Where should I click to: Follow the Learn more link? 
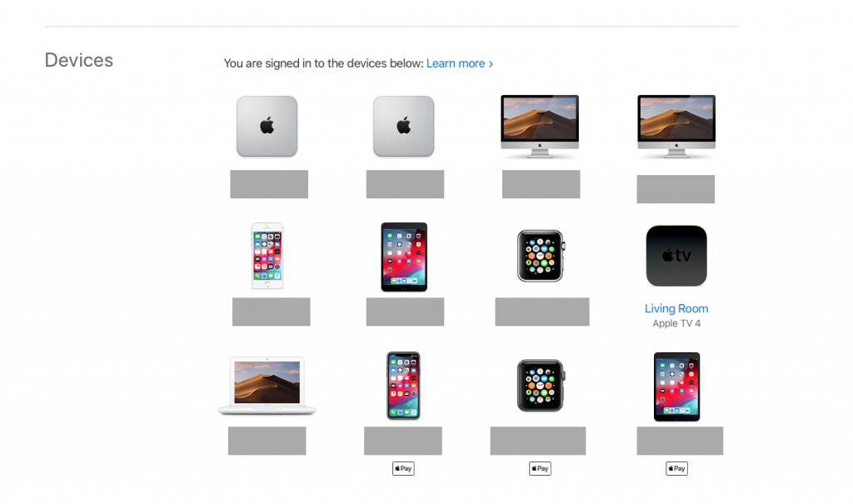[x=460, y=63]
